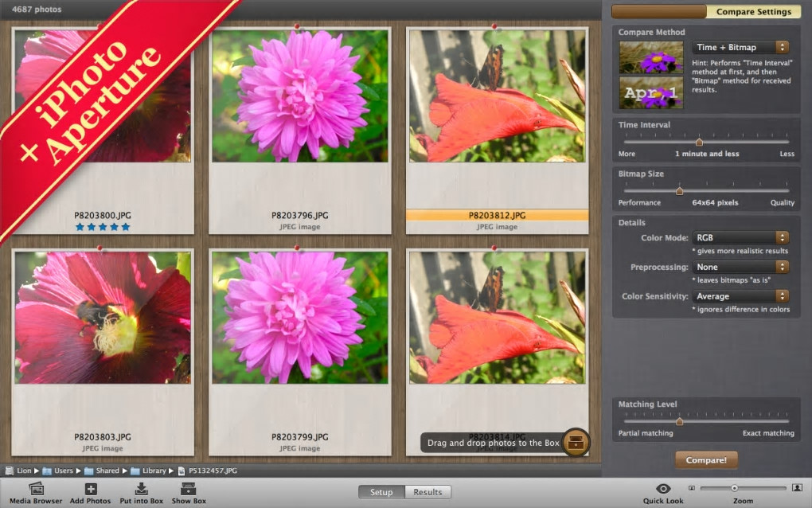This screenshot has width=812, height=508.
Task: Click the P8203799.JPG file name label
Action: click(x=300, y=437)
